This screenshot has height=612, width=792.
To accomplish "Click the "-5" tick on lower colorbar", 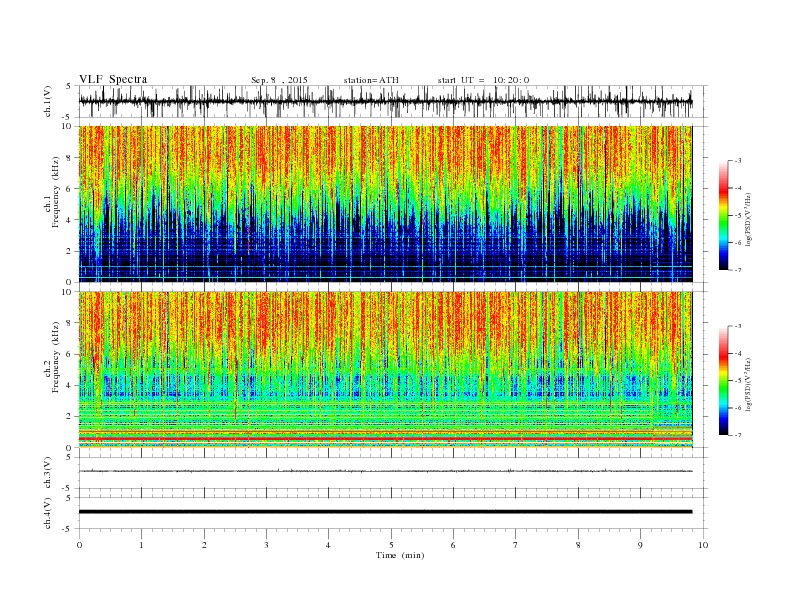I will coord(737,380).
